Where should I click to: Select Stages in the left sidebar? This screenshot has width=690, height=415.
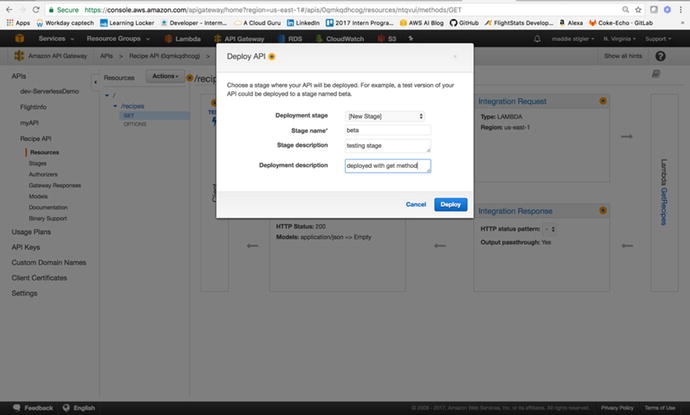tap(38, 162)
